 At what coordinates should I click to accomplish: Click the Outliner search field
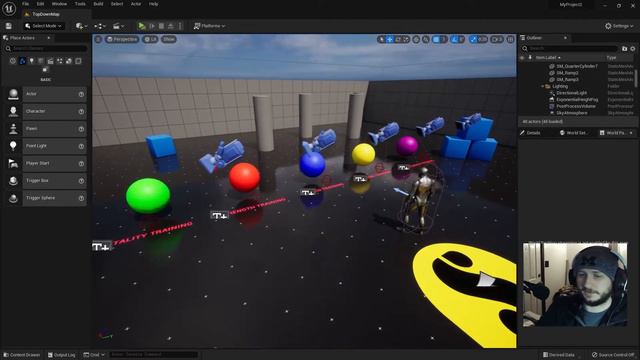570,49
